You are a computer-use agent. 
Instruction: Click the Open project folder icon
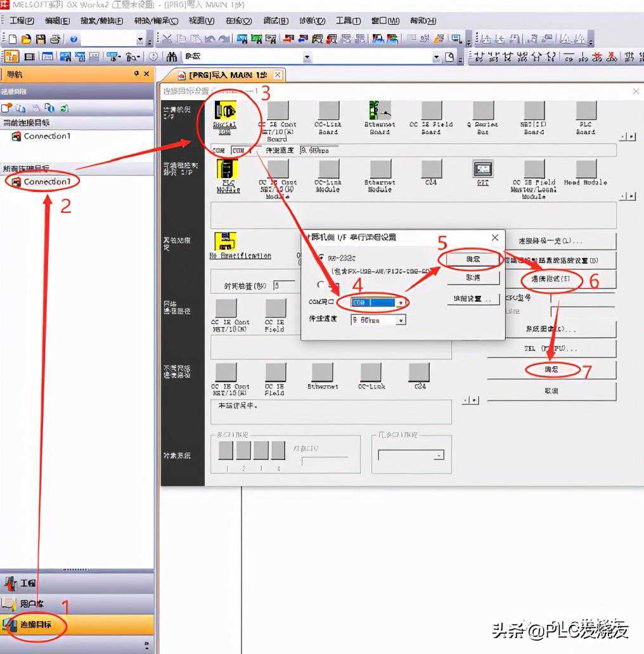coord(26,39)
